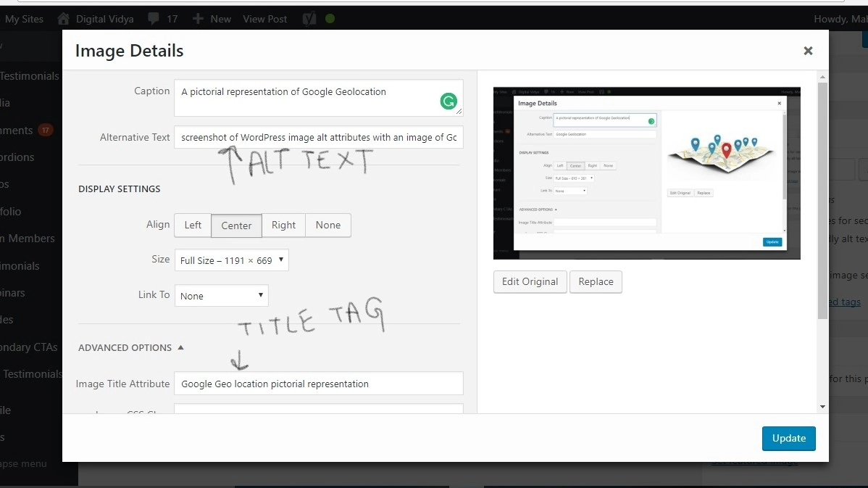Screen dimensions: 868x488
Task: Select Left alignment
Action: click(x=191, y=225)
